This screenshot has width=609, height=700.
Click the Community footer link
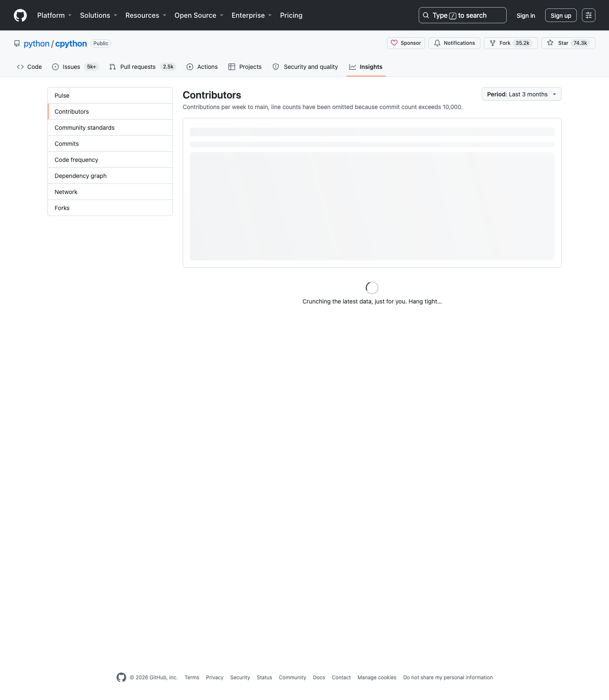click(292, 678)
